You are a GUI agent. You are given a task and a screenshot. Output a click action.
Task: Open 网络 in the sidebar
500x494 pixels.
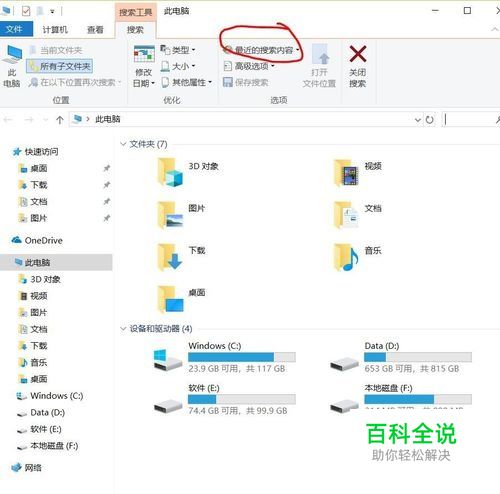27,468
